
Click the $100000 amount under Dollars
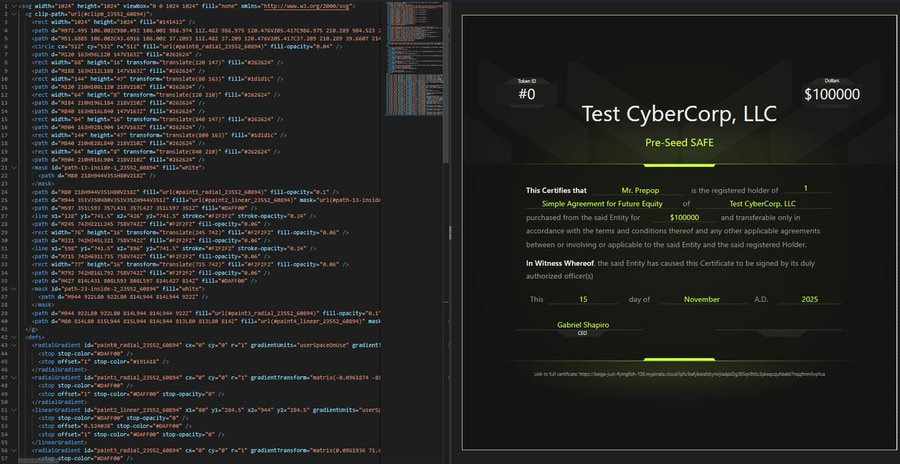pyautogui.click(x=832, y=94)
